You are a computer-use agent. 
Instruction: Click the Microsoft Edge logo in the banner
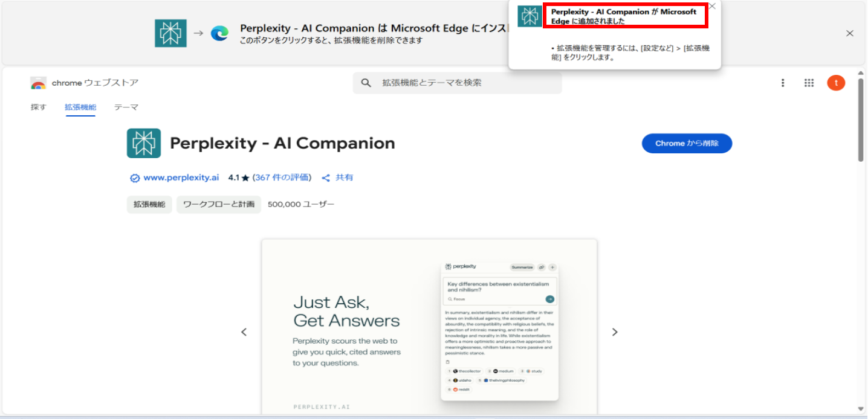pyautogui.click(x=219, y=33)
